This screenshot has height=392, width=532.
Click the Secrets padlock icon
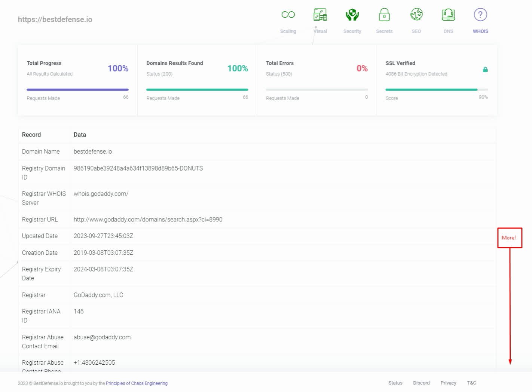[x=384, y=15]
